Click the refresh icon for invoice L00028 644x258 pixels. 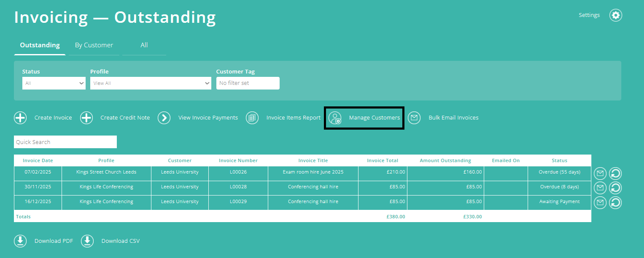(615, 187)
